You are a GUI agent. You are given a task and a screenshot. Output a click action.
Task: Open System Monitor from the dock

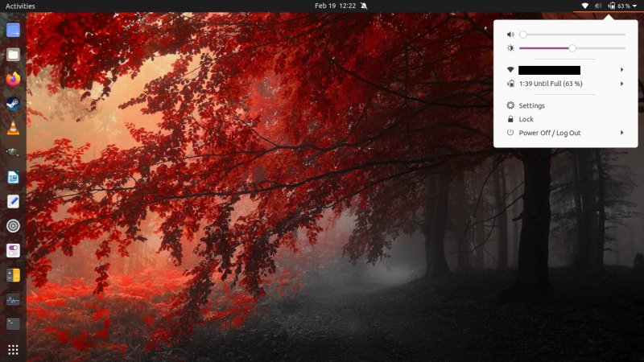(13, 299)
